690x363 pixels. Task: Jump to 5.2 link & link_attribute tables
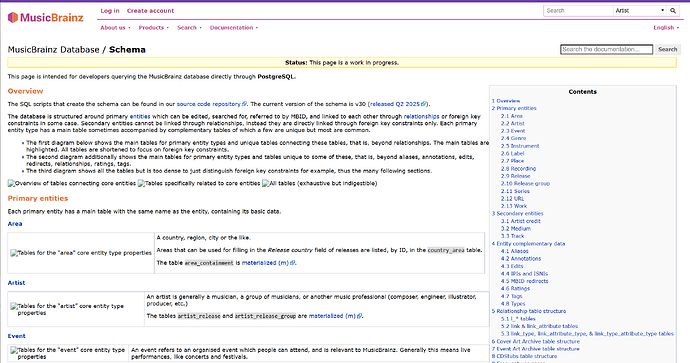tap(540, 326)
